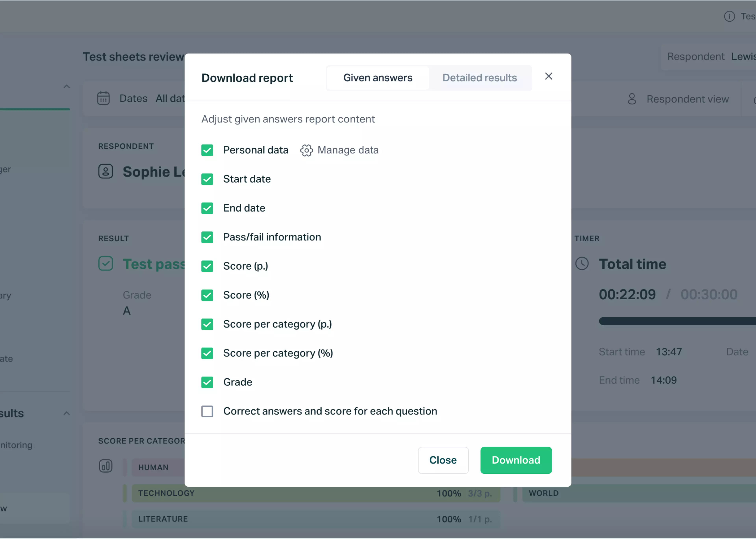Disable the Grade checkbox

click(208, 382)
